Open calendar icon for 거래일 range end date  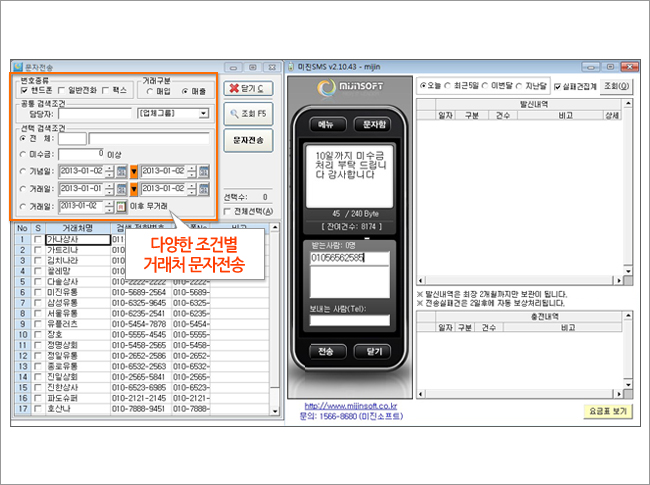click(x=204, y=188)
